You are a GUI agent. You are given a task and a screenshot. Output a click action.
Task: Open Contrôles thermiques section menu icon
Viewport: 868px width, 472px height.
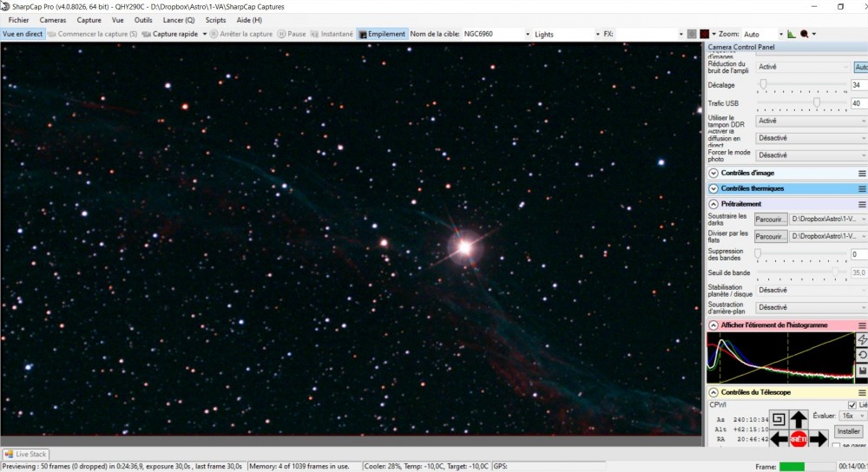click(862, 188)
